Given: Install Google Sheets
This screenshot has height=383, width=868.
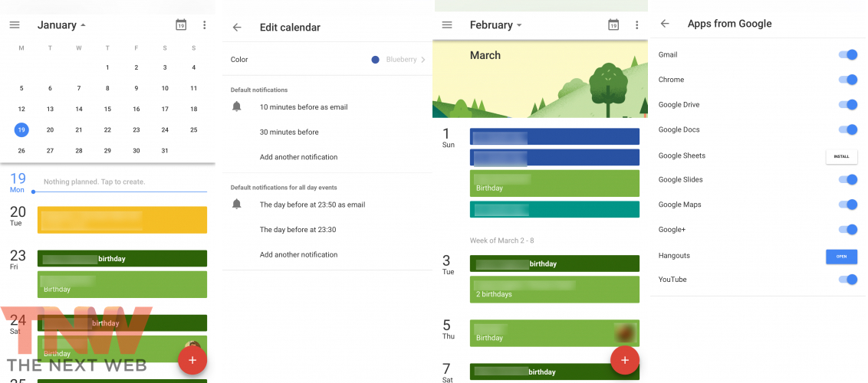Looking at the screenshot, I should 841,156.
